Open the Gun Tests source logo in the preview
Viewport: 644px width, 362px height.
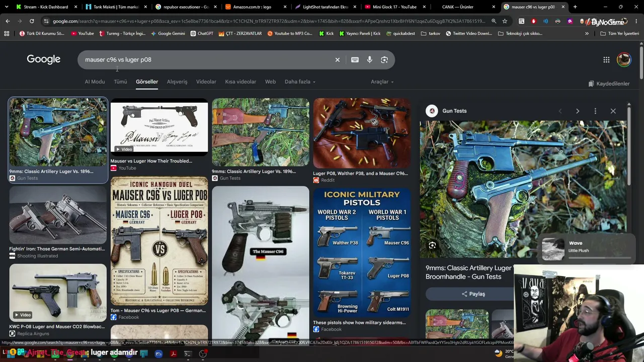tap(432, 111)
